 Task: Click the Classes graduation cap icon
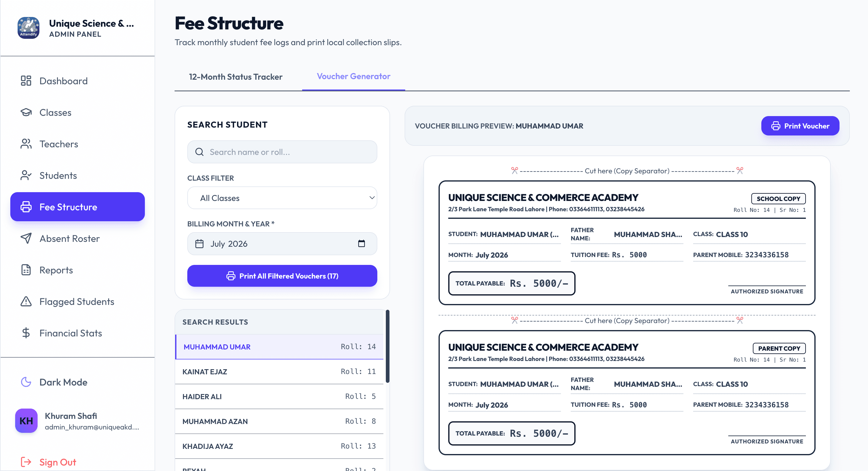[x=26, y=112]
